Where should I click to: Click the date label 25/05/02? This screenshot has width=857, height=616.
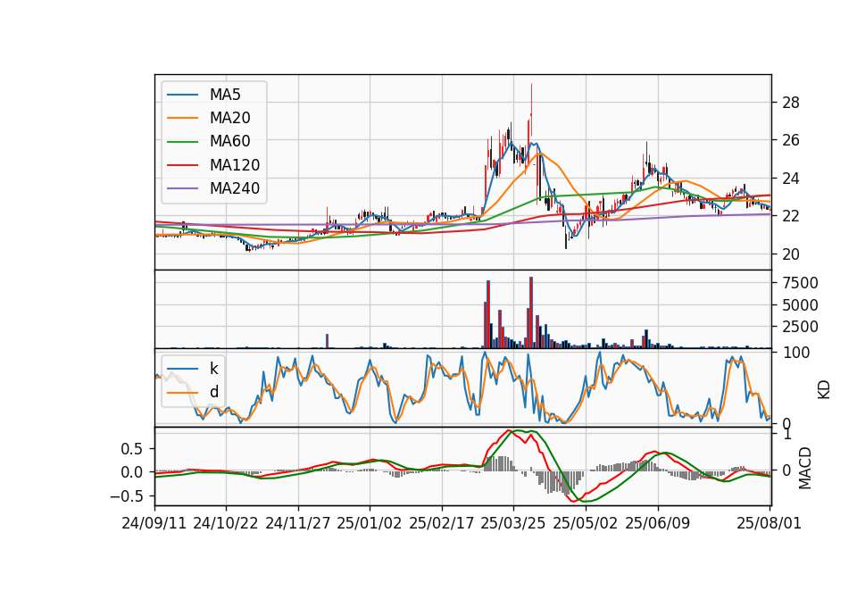click(586, 523)
